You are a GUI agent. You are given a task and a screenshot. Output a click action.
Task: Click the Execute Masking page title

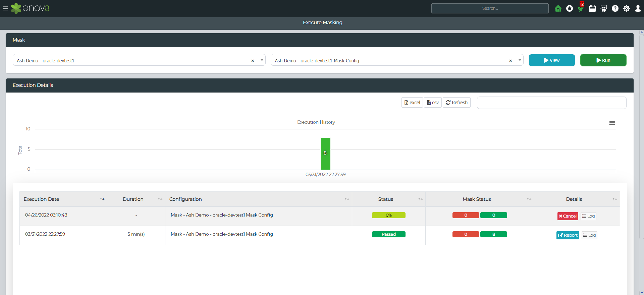coord(322,22)
